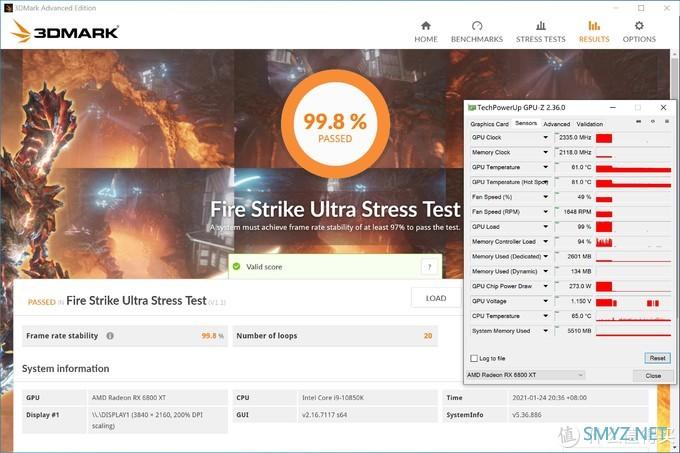Image resolution: width=680 pixels, height=453 pixels.
Task: Open the GPU Chip Power Draw dropdown
Action: click(546, 286)
